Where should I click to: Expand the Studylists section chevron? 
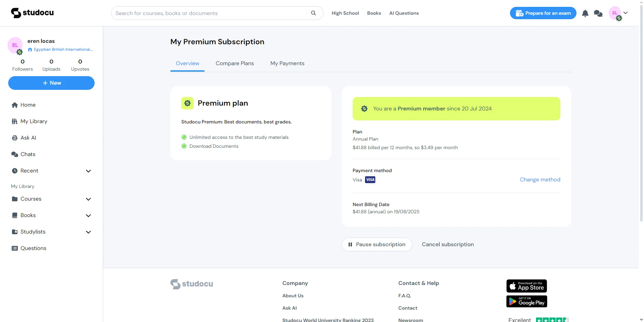coord(88,232)
